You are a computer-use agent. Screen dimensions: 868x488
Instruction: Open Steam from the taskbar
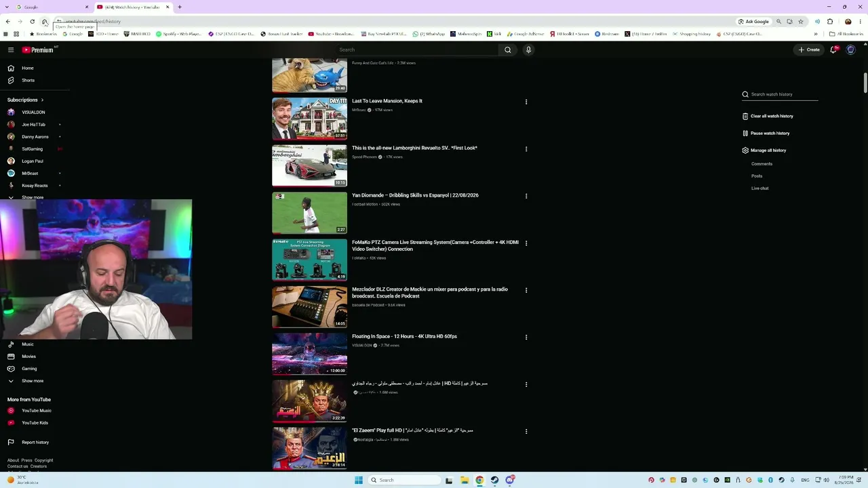point(495,480)
